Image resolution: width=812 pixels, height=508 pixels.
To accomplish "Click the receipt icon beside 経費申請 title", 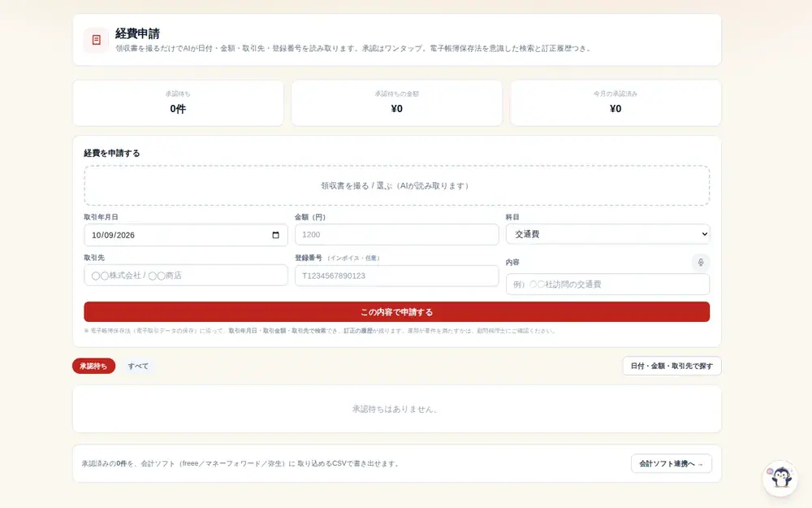I will coord(97,40).
